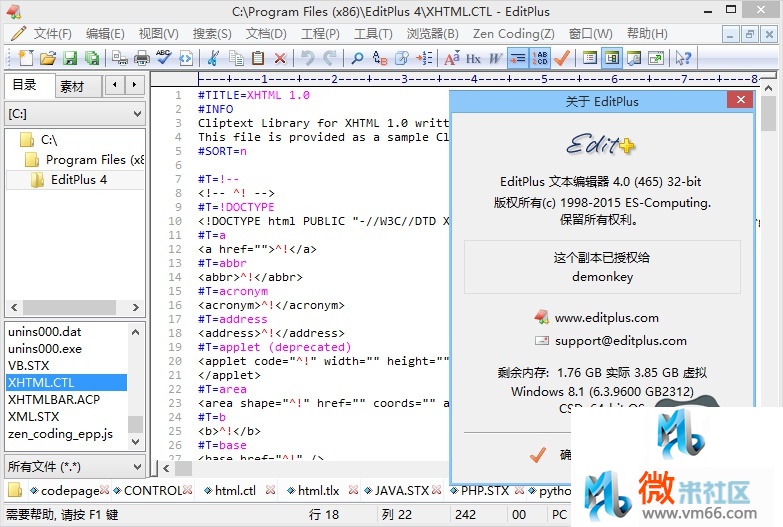Switch to the Hx hex viewer
Screen dimensions: 783x527
[473, 58]
